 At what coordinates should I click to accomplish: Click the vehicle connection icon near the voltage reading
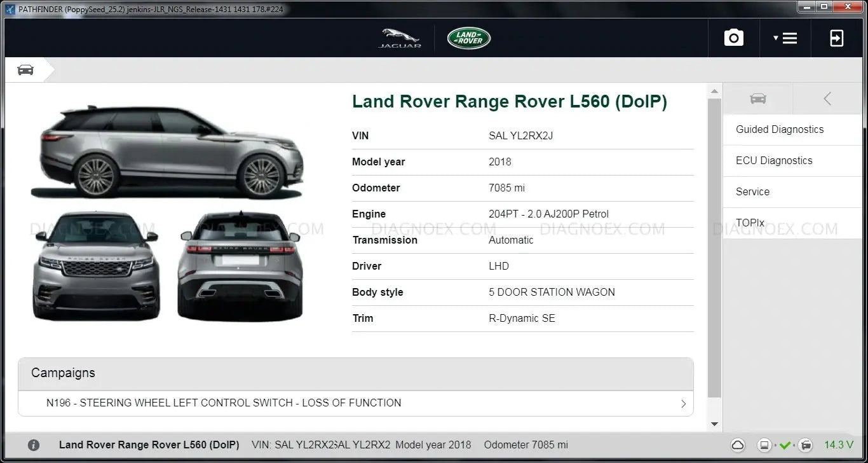coord(804,445)
